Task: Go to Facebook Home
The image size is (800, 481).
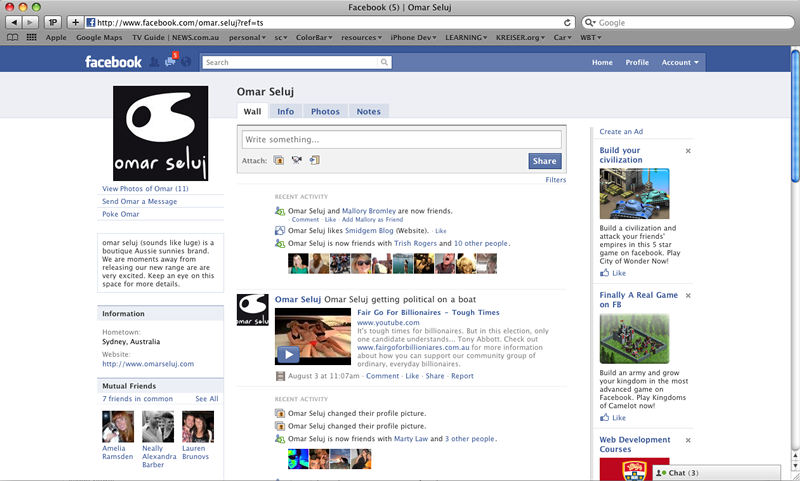Action: (x=602, y=62)
